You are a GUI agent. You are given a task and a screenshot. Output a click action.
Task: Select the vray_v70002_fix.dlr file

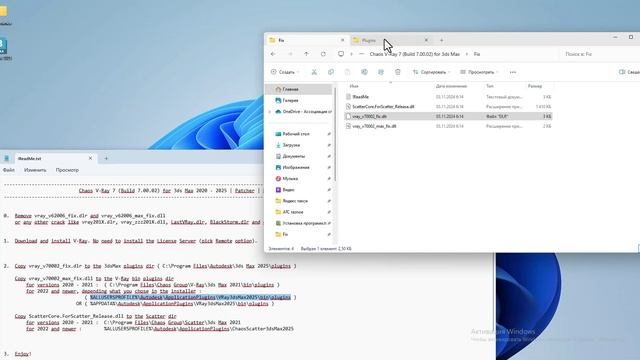tap(448, 116)
